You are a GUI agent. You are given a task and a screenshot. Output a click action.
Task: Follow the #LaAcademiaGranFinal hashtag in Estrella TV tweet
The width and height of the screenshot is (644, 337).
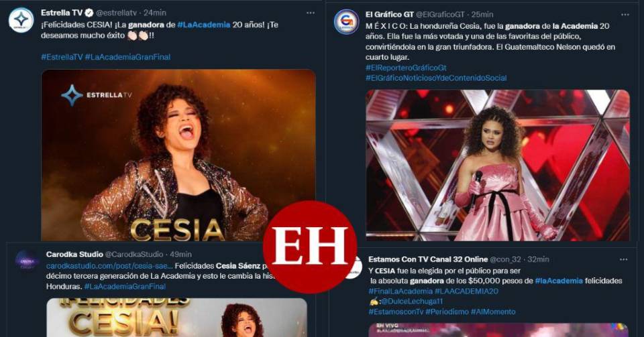click(x=127, y=57)
